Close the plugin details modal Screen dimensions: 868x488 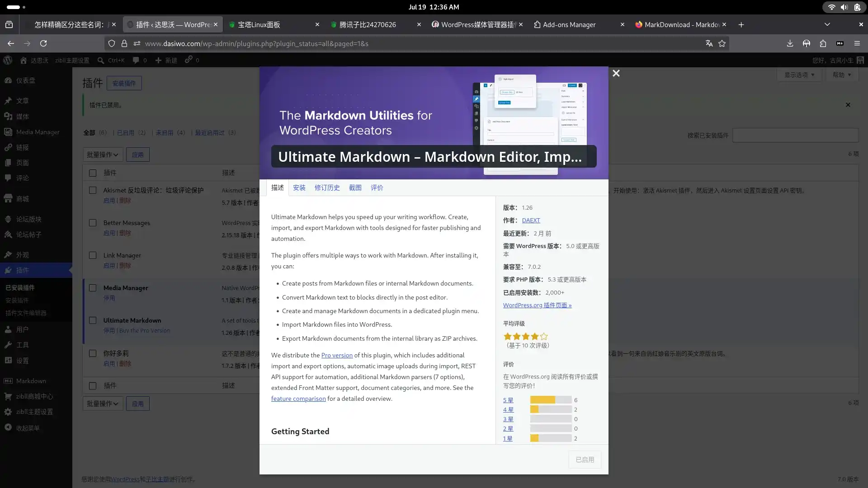616,73
